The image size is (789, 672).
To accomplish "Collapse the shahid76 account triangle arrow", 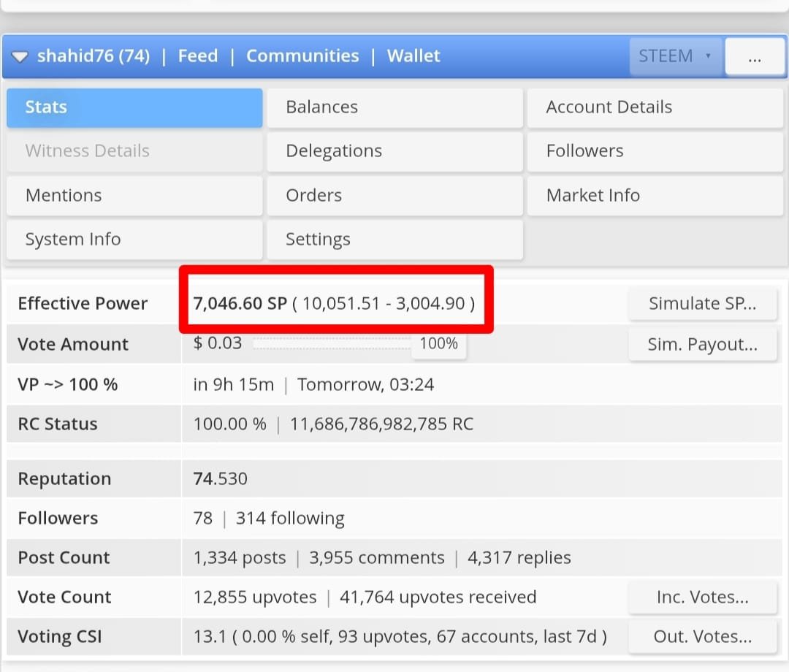I will coord(20,57).
